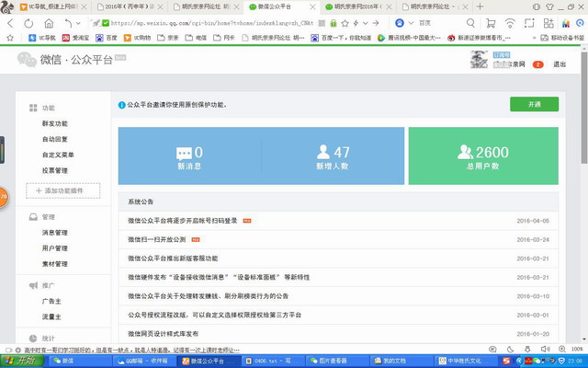Open 投票管理 in the sidebar

point(55,171)
